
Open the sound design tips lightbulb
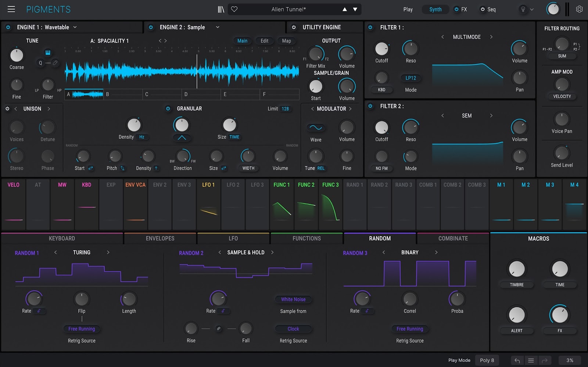(523, 10)
